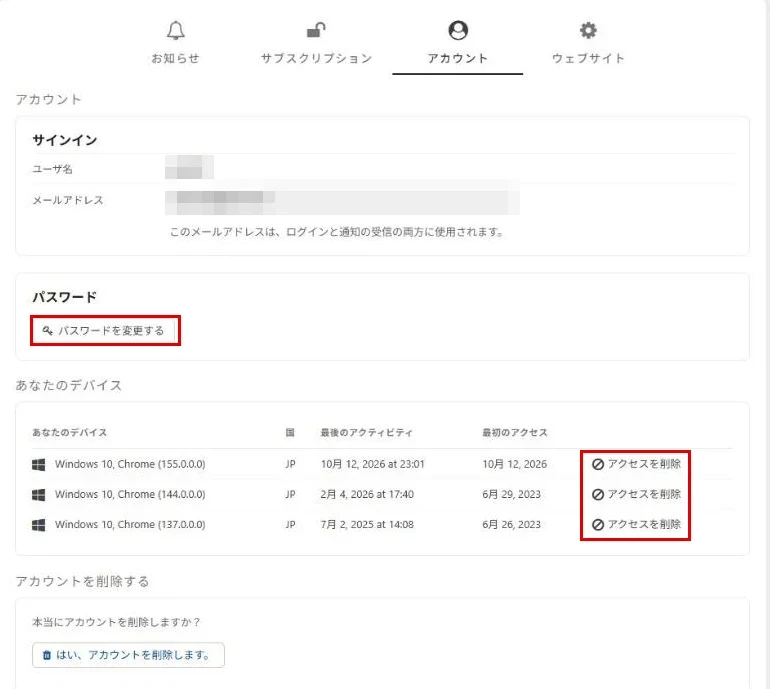Click JP in the Chrome 137.0.0.0 row
This screenshot has width=770, height=689.
(290, 524)
